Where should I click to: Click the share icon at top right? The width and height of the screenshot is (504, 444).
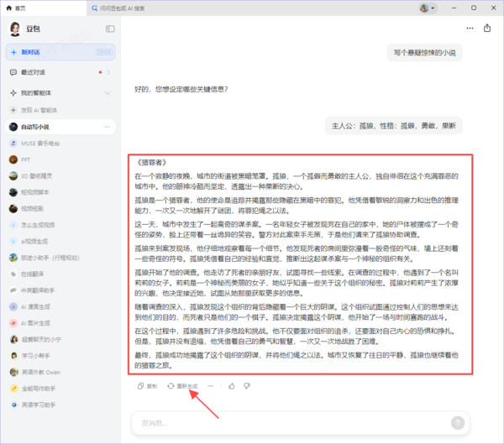(486, 29)
